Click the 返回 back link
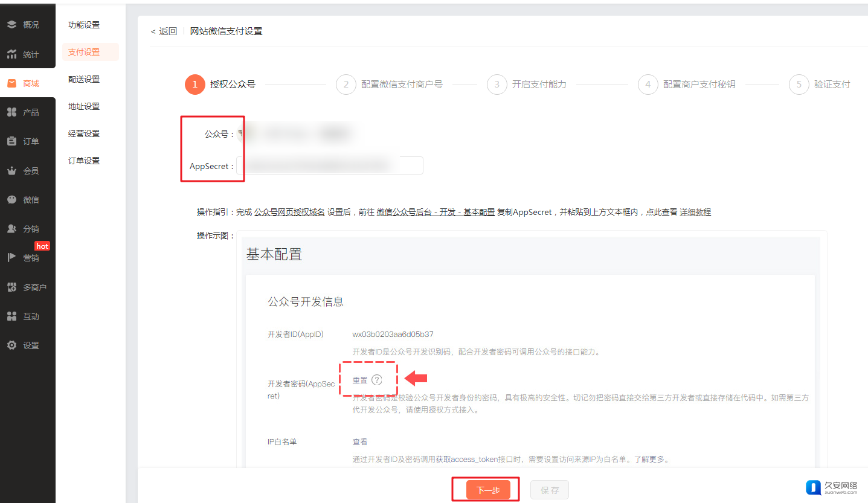 pos(164,31)
